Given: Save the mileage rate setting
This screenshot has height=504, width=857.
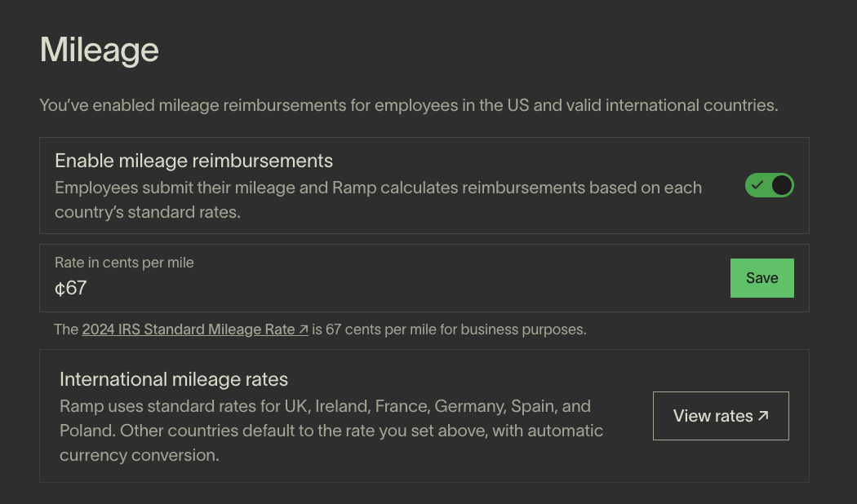Looking at the screenshot, I should 762,277.
